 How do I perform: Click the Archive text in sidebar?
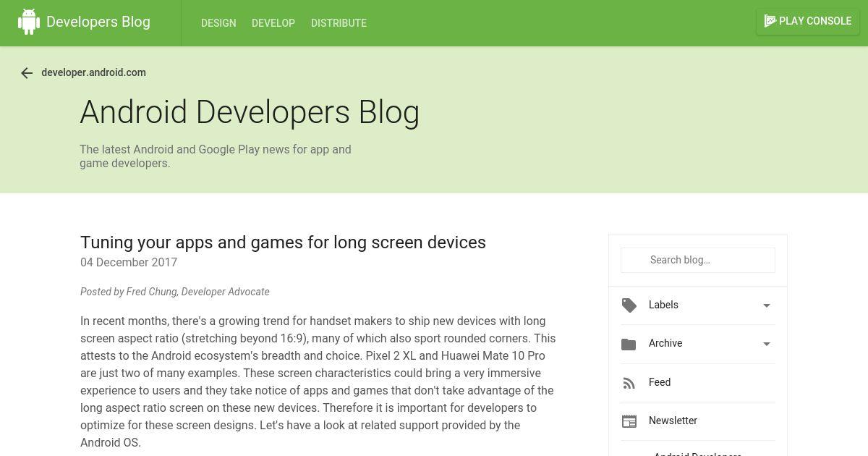tap(665, 343)
